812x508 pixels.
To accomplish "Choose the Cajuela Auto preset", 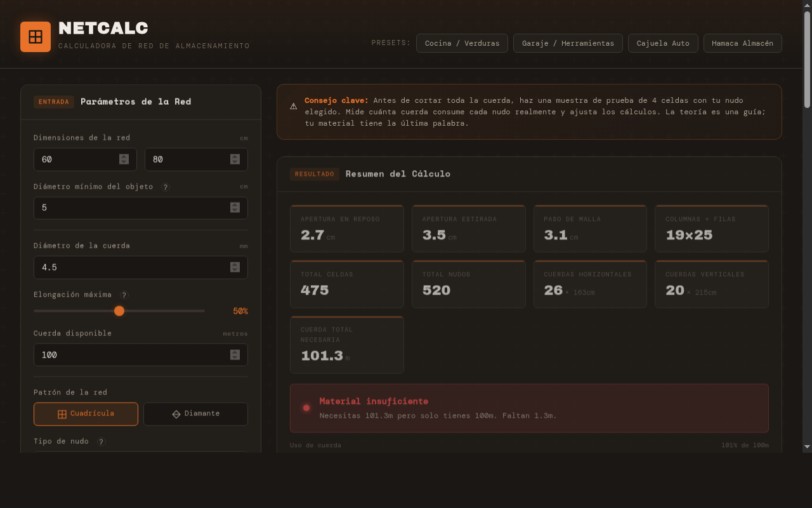I will click(663, 43).
